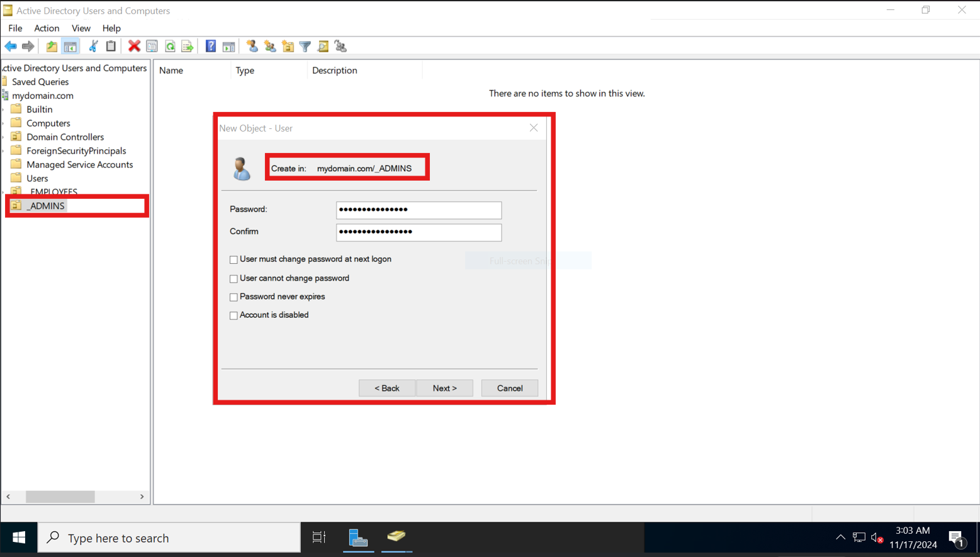Click the tree pane horizontal scrollbar thumb
This screenshot has width=980, height=557.
pos(60,497)
